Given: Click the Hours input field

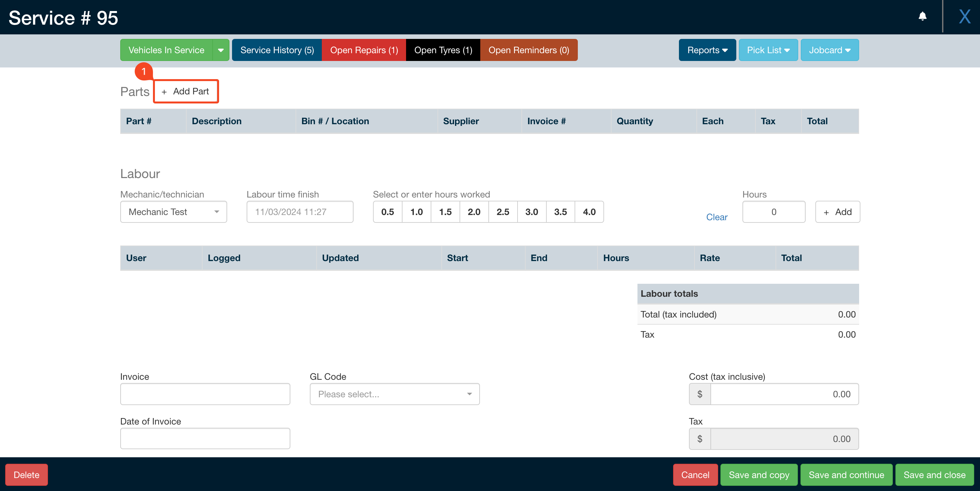Looking at the screenshot, I should click(x=774, y=212).
